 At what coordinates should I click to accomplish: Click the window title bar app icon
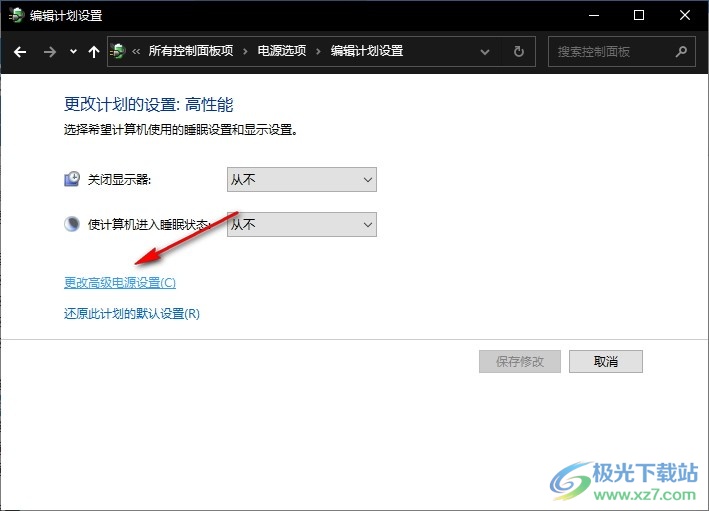point(16,15)
